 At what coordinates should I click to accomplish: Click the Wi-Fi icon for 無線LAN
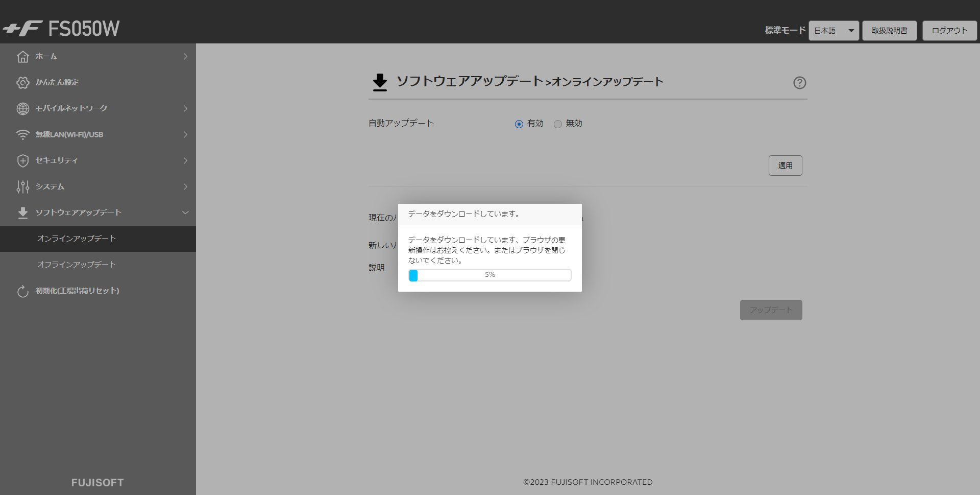click(x=23, y=135)
